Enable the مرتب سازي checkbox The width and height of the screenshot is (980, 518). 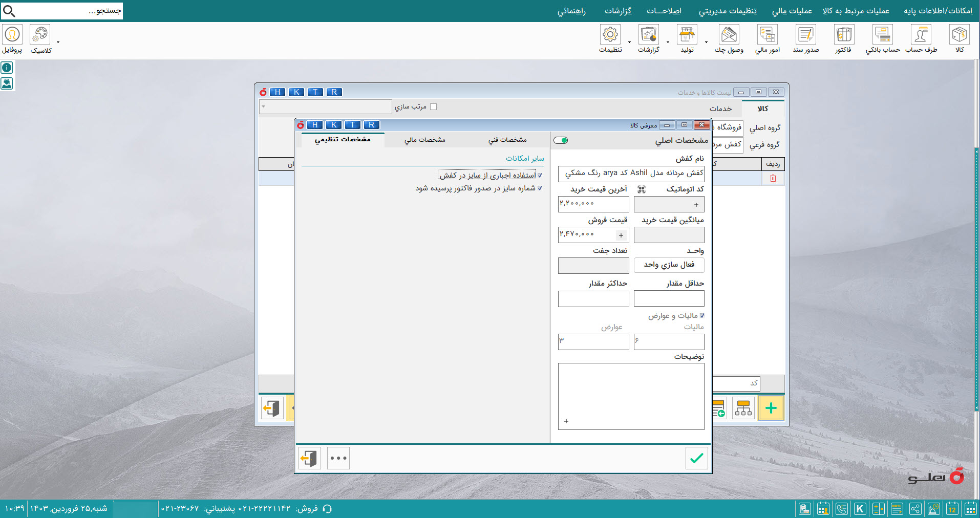(433, 107)
